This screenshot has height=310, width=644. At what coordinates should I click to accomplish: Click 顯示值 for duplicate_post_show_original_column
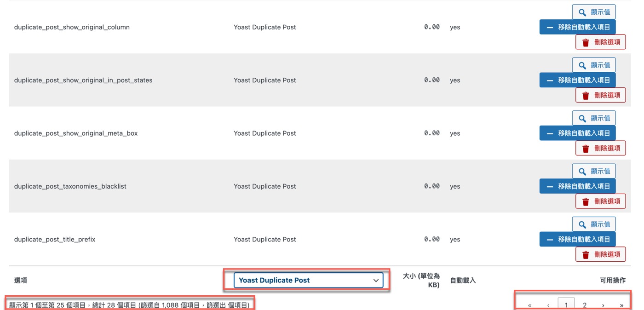pyautogui.click(x=594, y=12)
